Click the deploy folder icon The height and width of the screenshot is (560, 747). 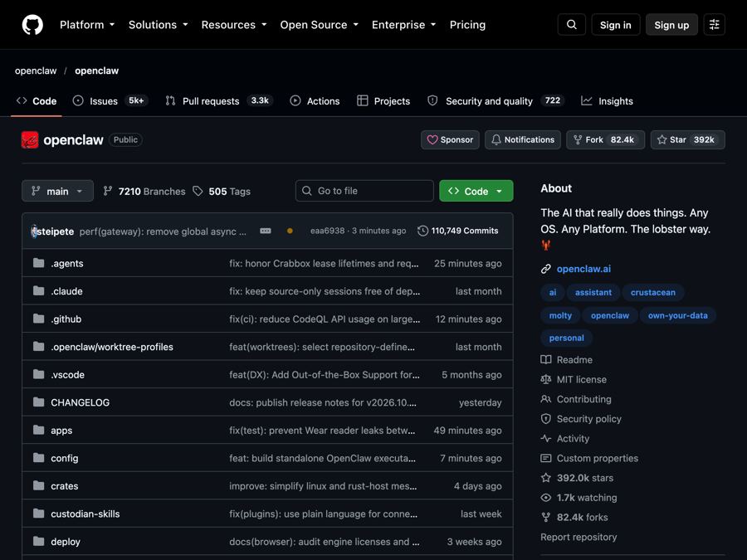[x=38, y=542]
